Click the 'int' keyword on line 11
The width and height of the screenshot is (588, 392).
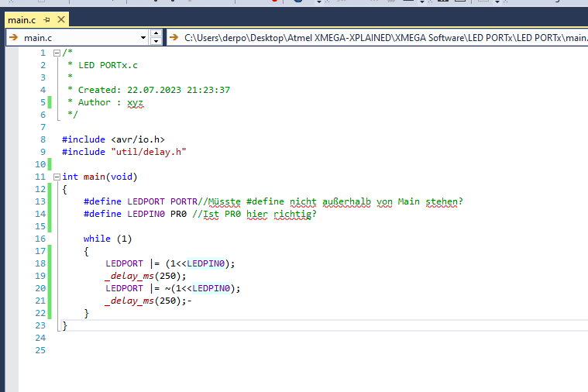(70, 177)
